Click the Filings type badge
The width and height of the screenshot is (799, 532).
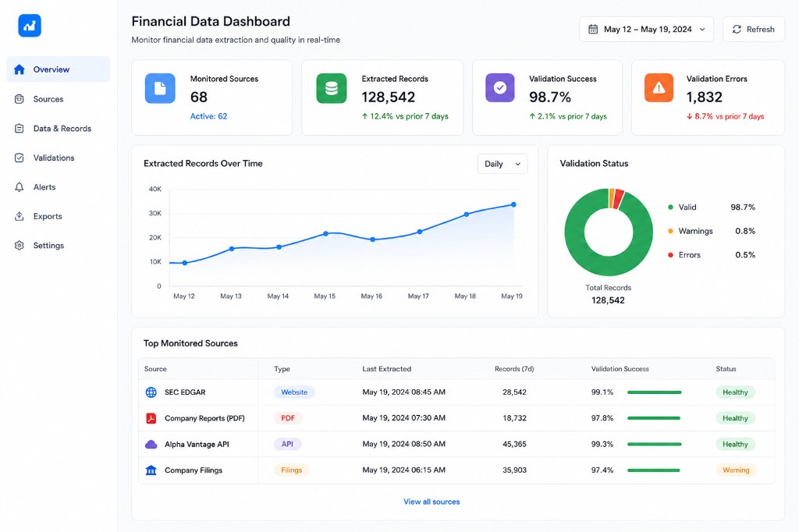[292, 470]
